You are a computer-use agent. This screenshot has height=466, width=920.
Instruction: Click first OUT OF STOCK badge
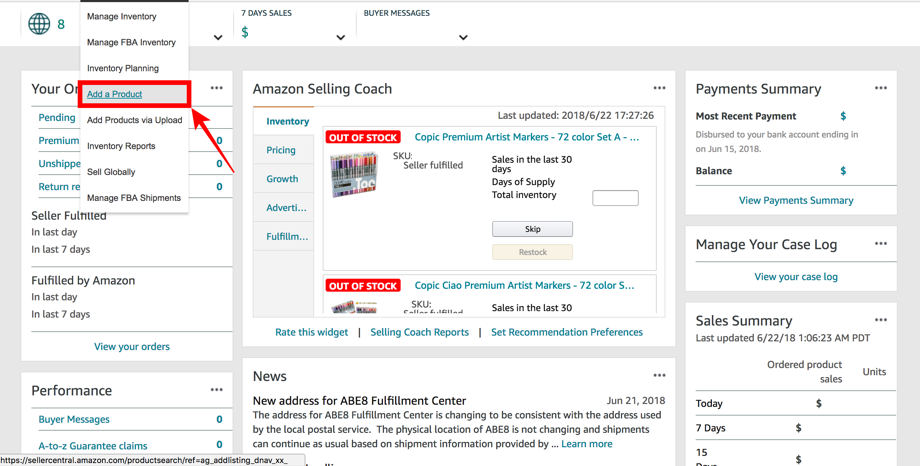point(363,137)
